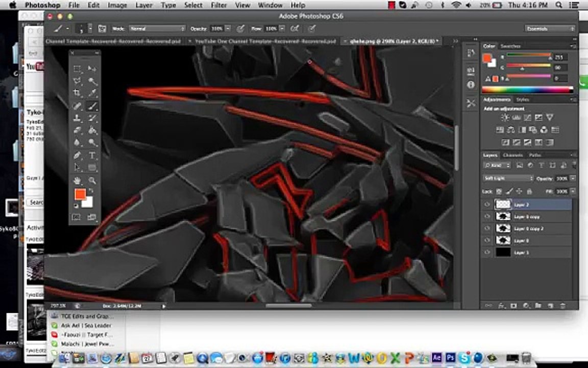Open the History panel icon
The height and width of the screenshot is (368, 588).
[x=471, y=53]
